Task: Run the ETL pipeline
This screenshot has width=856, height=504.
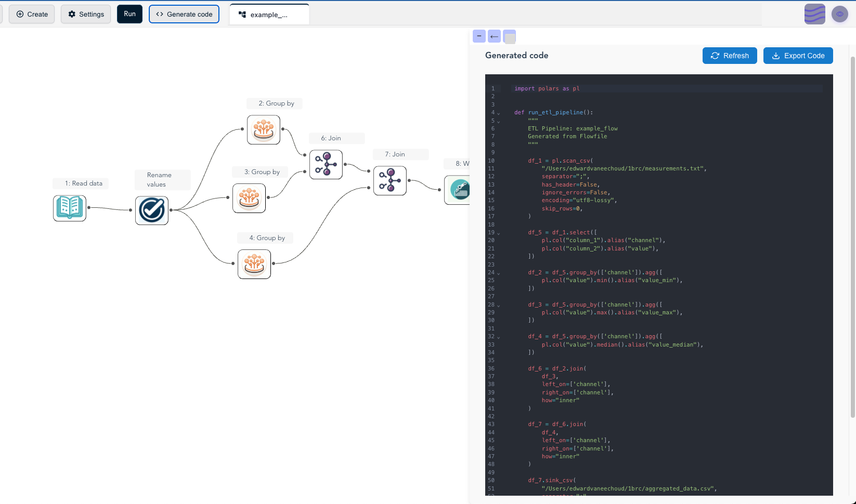Action: click(129, 14)
